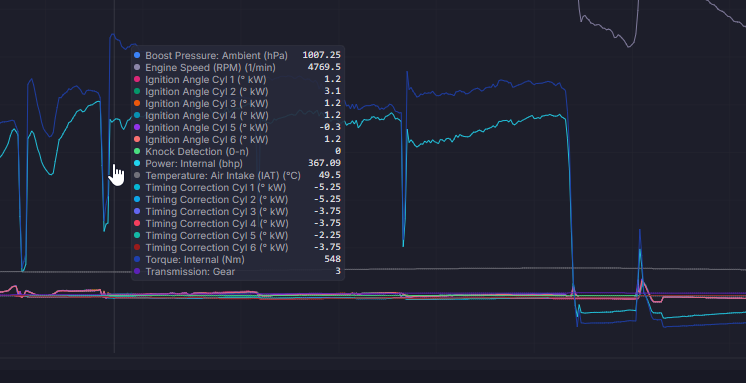Click the Ignition Angle Cyl 6 value 1.2
Viewport: 746px width, 383px height.
coord(334,139)
